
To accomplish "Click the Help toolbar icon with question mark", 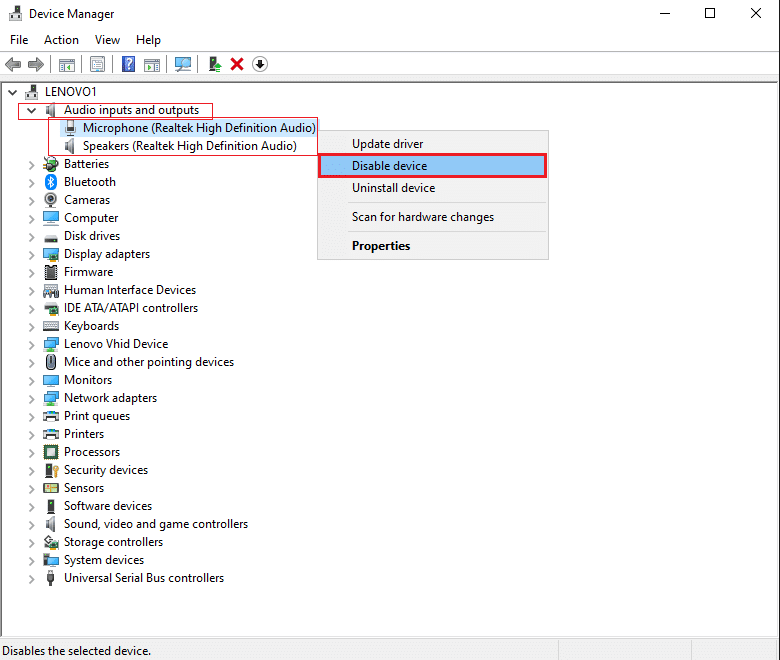I will point(128,64).
